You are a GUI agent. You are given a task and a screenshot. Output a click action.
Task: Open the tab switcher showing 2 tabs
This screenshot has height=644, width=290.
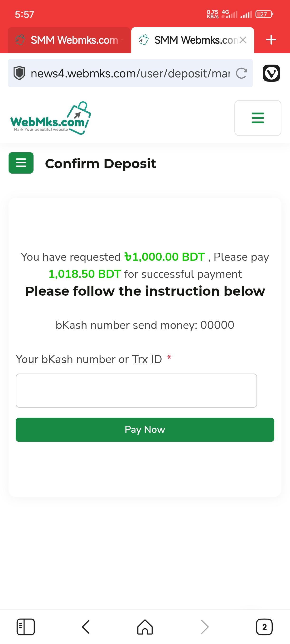pyautogui.click(x=264, y=627)
